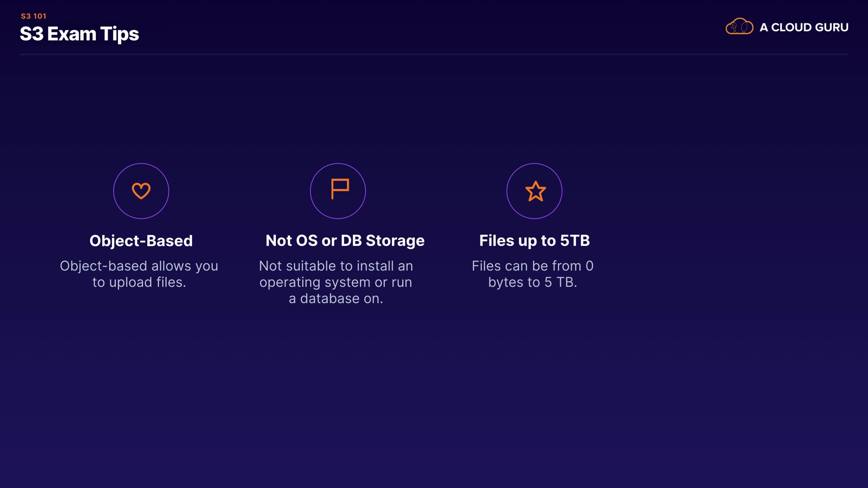Click the line "Not suitable to install an"
Image resolution: width=868 pixels, height=488 pixels.
336,266
